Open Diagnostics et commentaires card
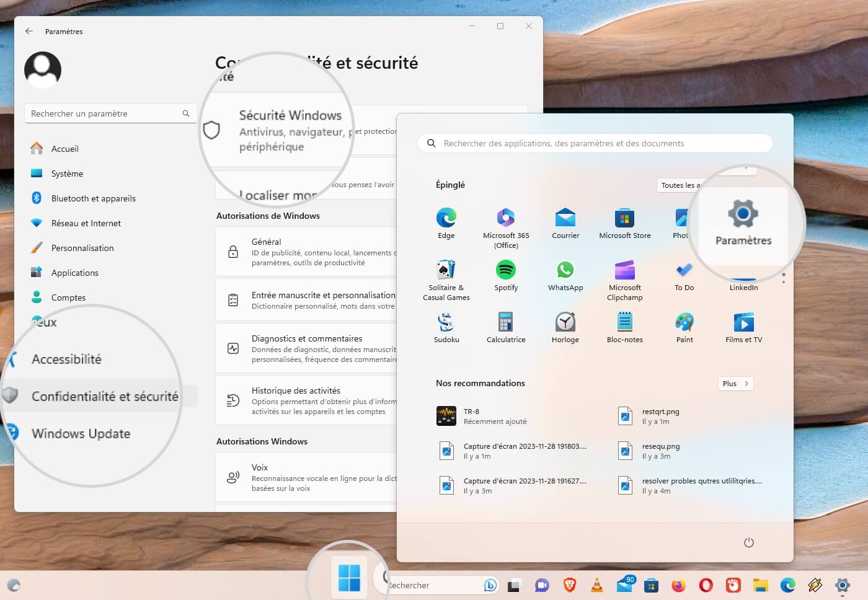The image size is (868, 600). (x=306, y=348)
